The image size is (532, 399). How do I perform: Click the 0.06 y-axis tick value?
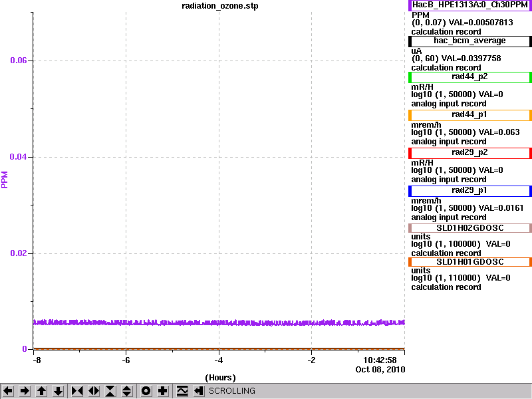[x=19, y=61]
